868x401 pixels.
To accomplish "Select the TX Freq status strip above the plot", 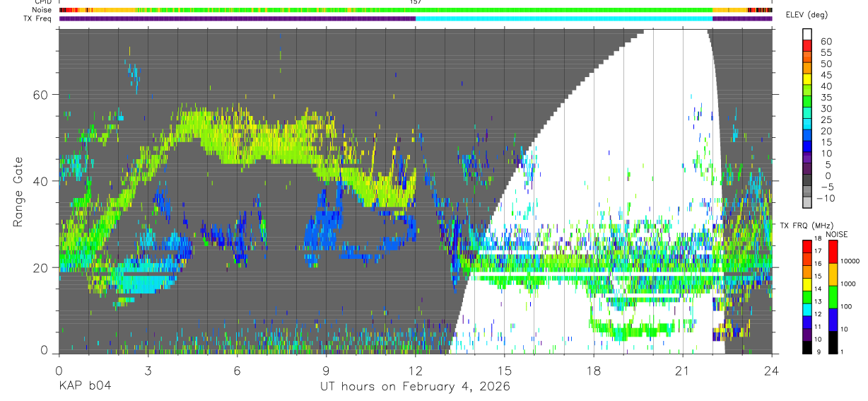I will click(416, 18).
